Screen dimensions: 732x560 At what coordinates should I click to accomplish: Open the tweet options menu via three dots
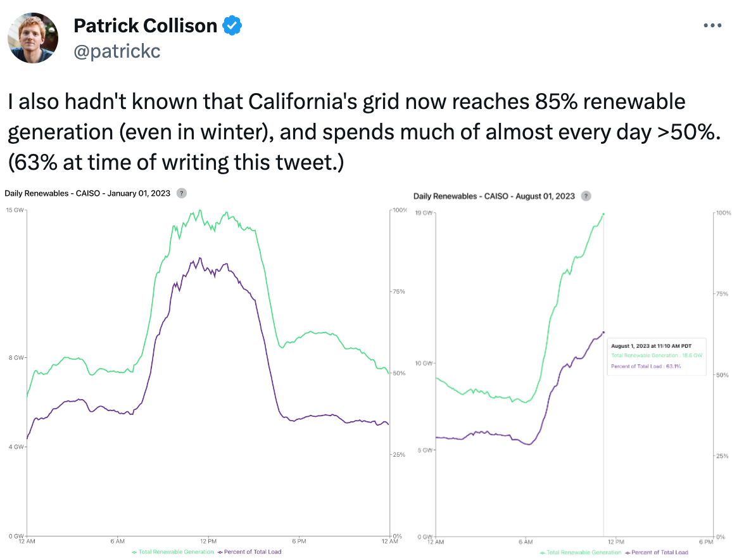(712, 25)
